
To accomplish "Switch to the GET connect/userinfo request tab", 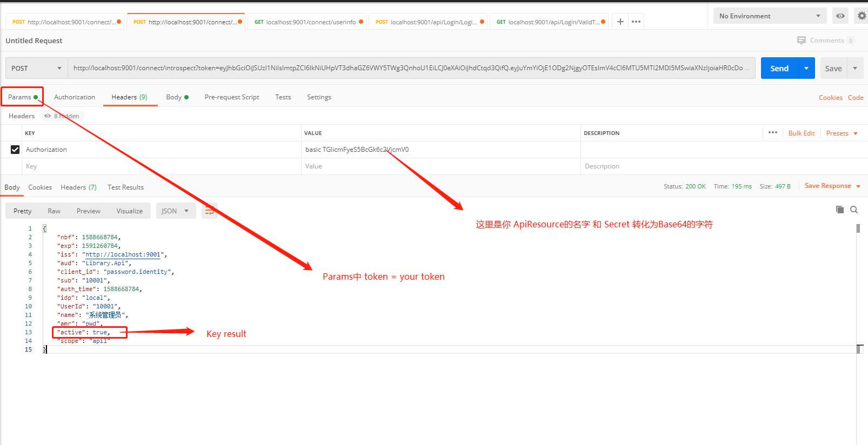I will coord(307,22).
